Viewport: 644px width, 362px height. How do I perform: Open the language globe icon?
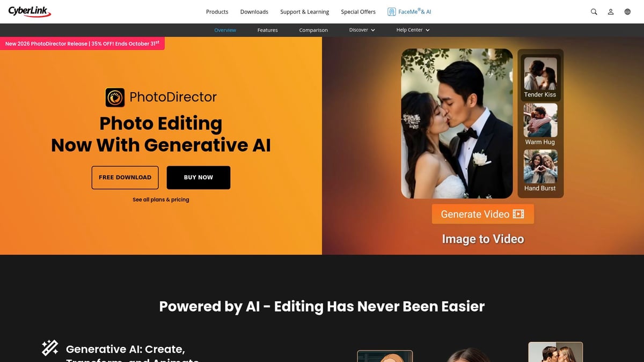[627, 11]
